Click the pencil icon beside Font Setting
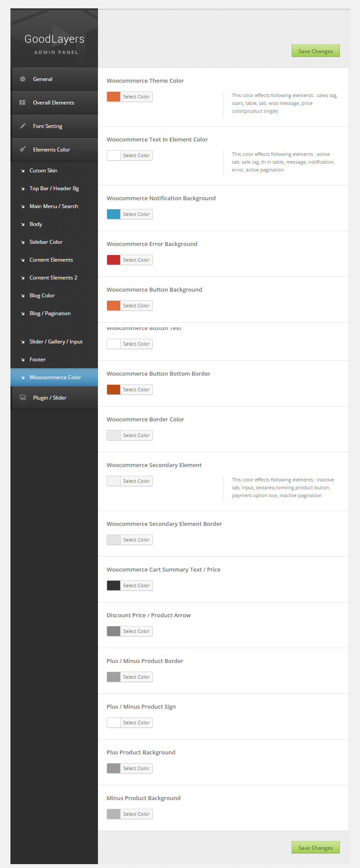360x868 pixels. pyautogui.click(x=23, y=126)
